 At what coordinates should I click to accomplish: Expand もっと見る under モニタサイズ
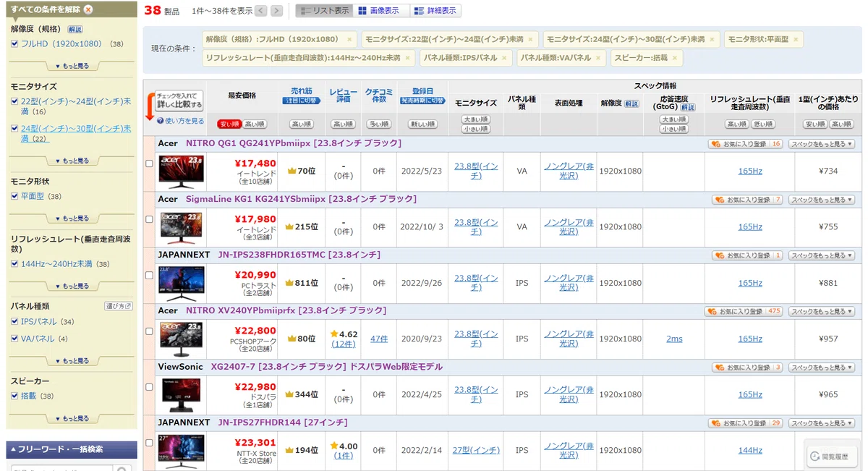[71, 161]
